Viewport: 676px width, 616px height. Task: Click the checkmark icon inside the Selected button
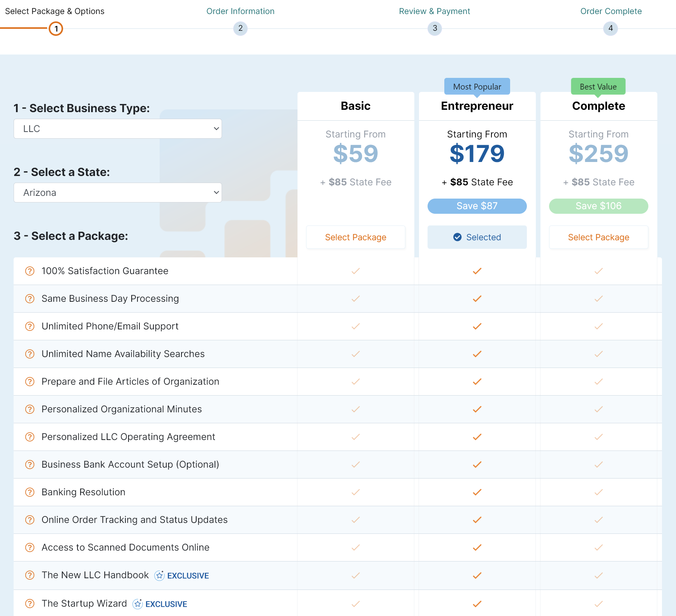tap(458, 237)
